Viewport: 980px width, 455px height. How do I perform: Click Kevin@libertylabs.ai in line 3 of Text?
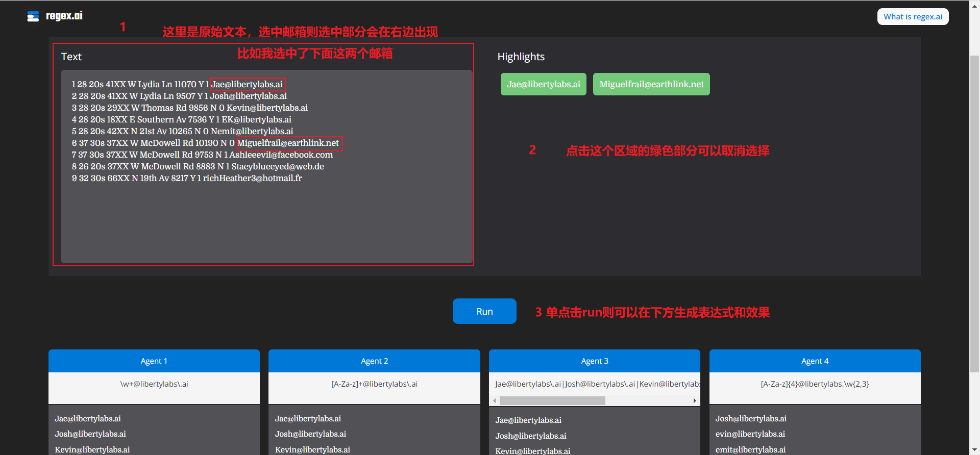click(x=267, y=108)
